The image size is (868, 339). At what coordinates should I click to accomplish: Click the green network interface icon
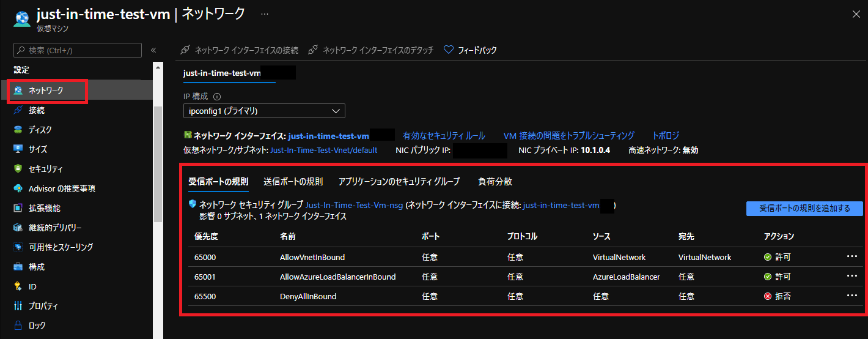click(188, 135)
